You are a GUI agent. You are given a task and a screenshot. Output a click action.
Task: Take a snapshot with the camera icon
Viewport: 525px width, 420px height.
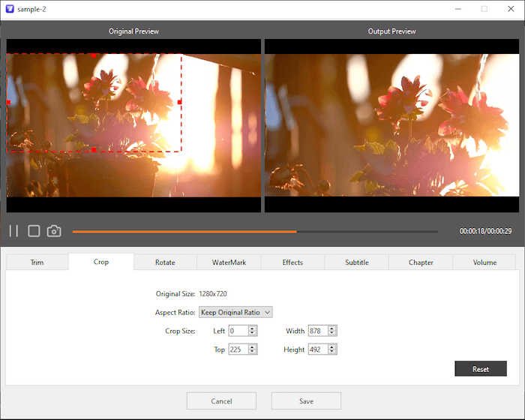point(54,231)
